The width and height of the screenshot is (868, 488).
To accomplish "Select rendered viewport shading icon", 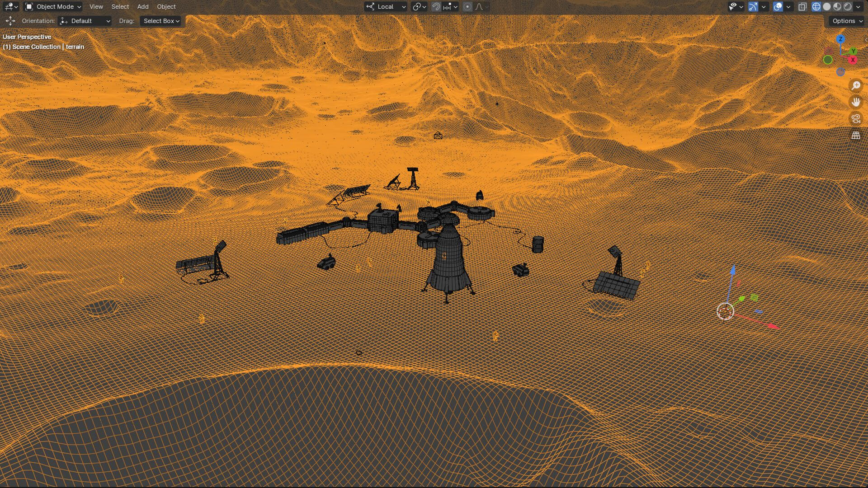I will pos(848,7).
